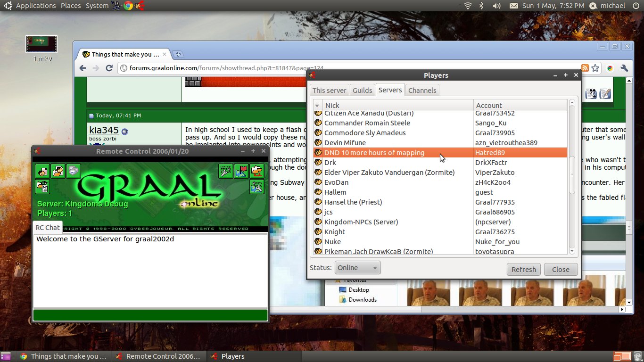Switch to the Guilds tab
644x362 pixels.
(x=362, y=90)
